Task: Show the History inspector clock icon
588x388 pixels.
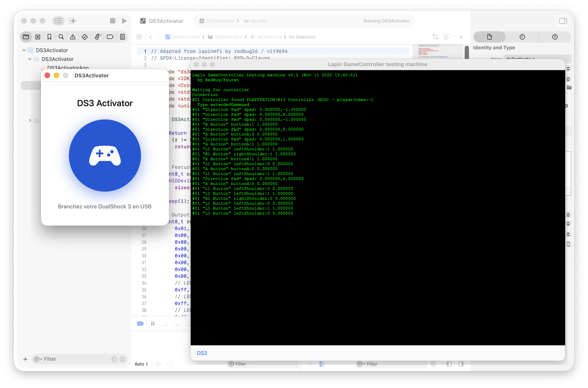Action: coord(522,37)
